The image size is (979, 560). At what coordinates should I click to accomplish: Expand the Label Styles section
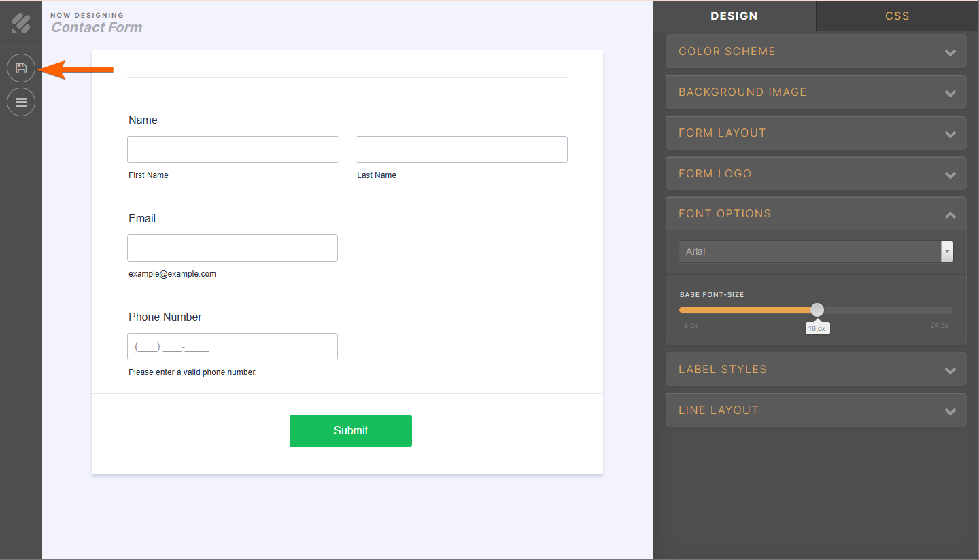click(x=815, y=369)
